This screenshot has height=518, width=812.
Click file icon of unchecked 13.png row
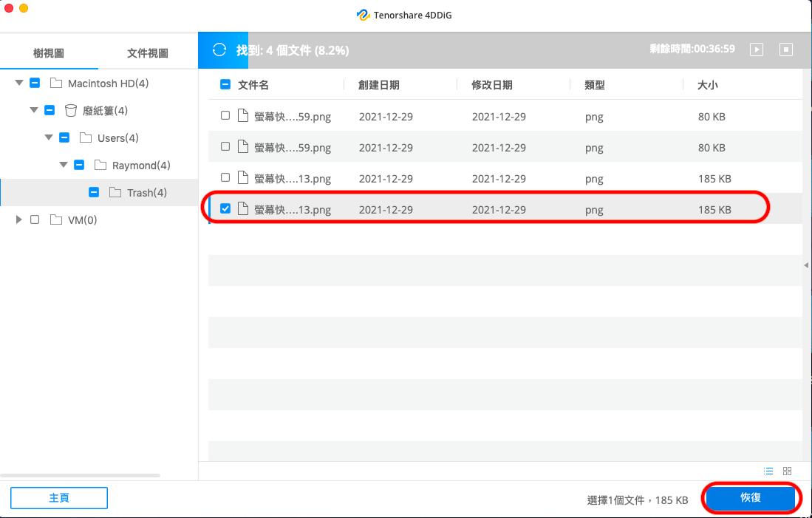tap(243, 177)
